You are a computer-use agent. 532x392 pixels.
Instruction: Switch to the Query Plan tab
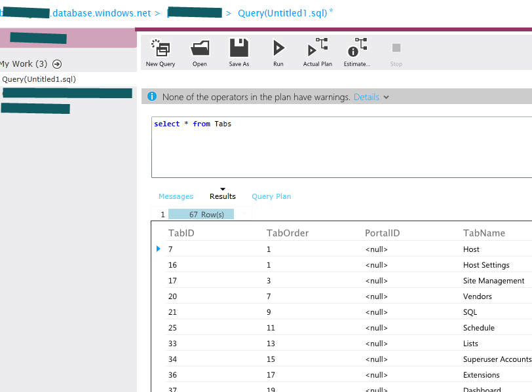pos(271,196)
